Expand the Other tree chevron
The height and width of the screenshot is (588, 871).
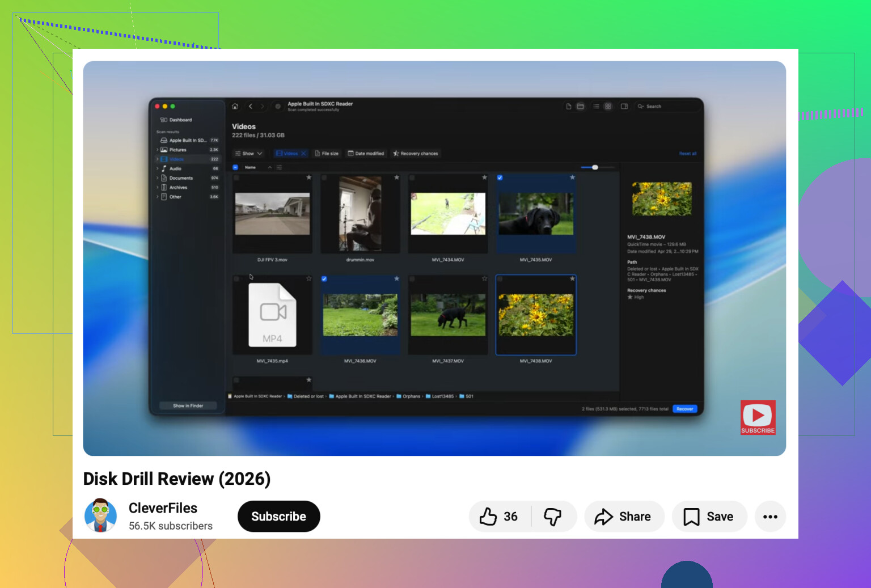(157, 197)
